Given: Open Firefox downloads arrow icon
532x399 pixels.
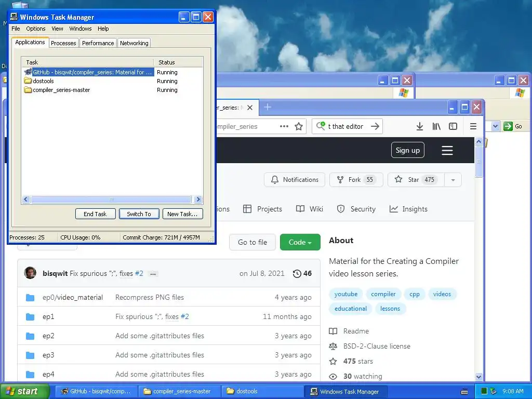Looking at the screenshot, I should (x=420, y=127).
